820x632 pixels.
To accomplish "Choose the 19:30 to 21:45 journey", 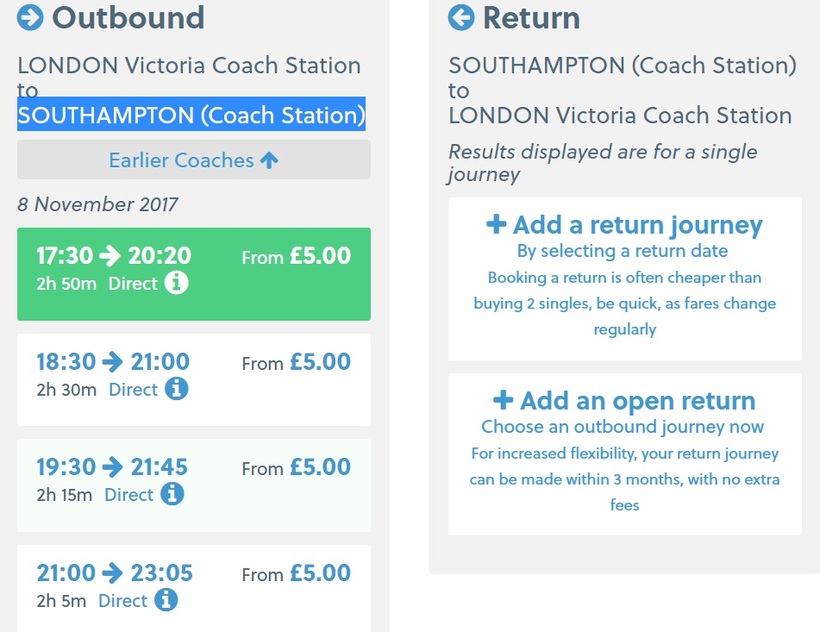I will (x=194, y=486).
